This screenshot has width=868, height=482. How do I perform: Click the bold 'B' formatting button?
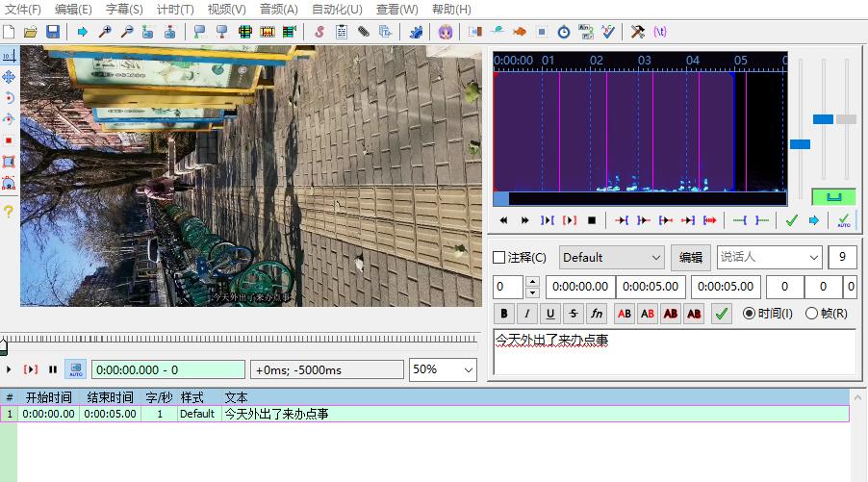pyautogui.click(x=504, y=314)
